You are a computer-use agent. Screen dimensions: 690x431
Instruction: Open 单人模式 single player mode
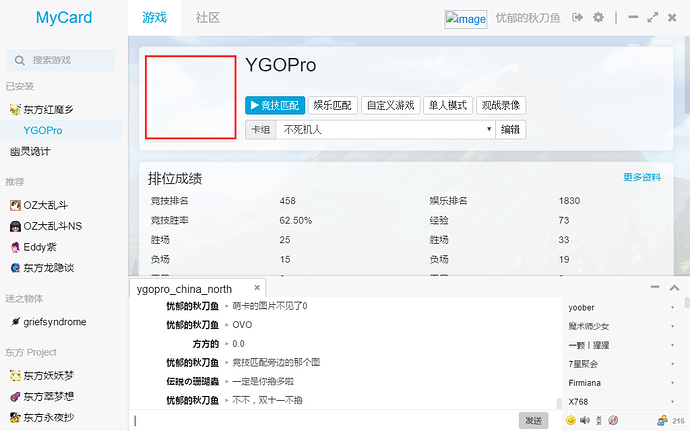448,106
